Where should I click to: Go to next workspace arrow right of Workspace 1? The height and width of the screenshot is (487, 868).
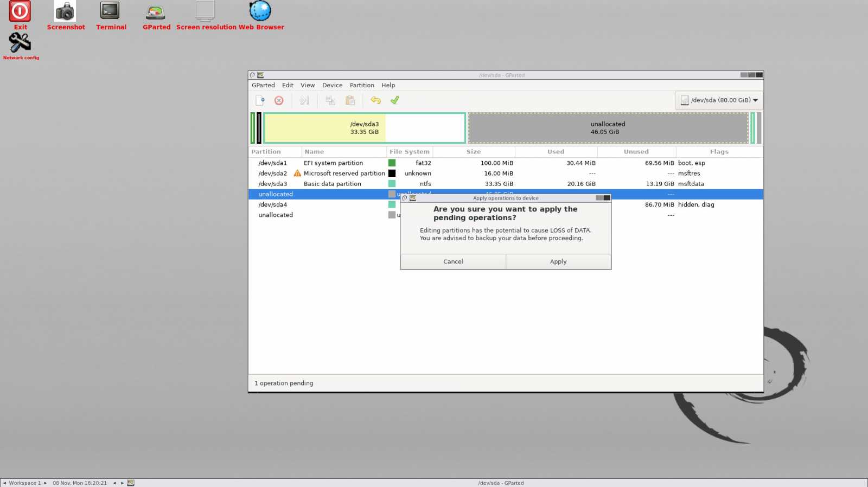[x=46, y=483]
